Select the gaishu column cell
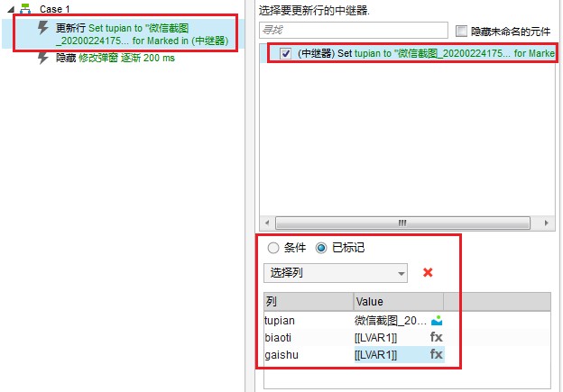The width and height of the screenshot is (563, 392). click(x=309, y=355)
